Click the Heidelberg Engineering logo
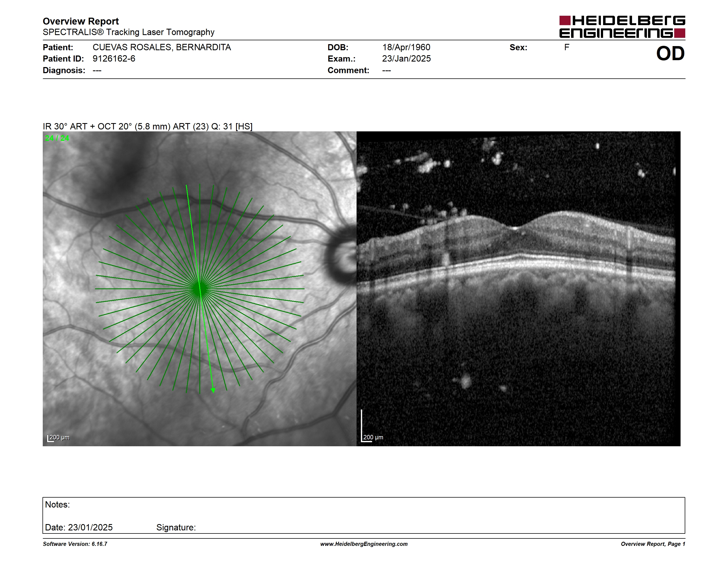728x563 pixels. click(x=622, y=27)
